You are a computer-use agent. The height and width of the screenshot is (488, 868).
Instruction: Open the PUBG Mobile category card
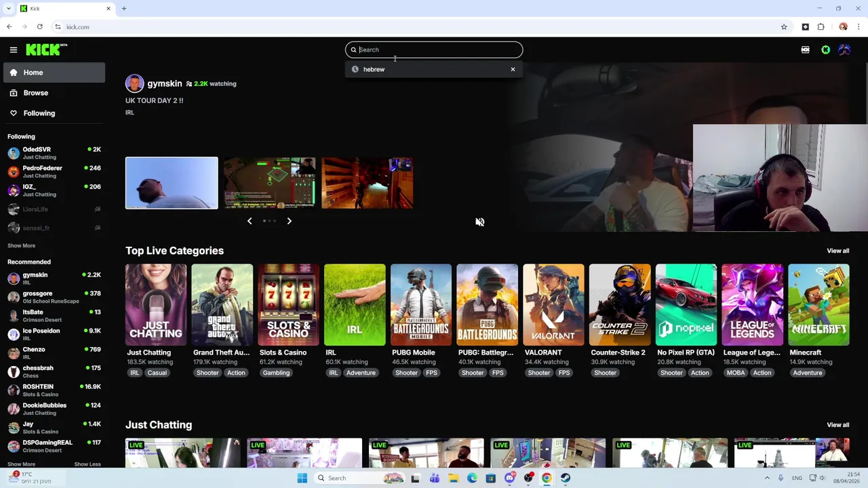pos(421,305)
